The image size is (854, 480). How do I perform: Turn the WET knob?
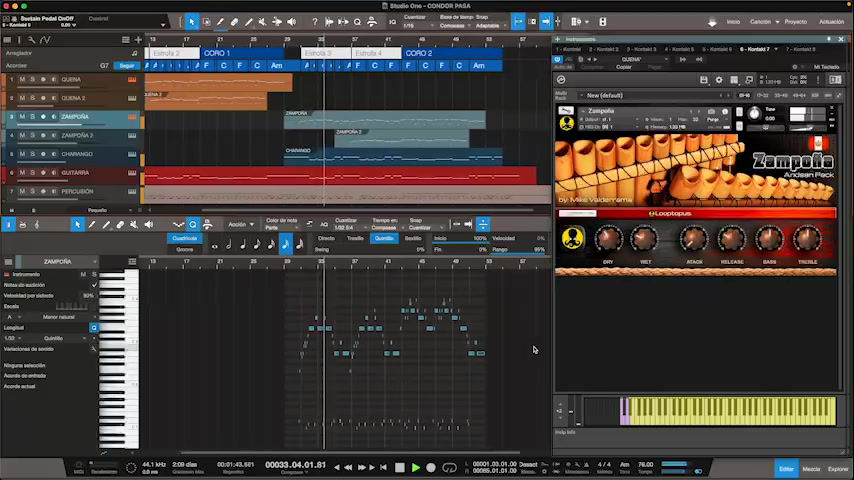[644, 239]
